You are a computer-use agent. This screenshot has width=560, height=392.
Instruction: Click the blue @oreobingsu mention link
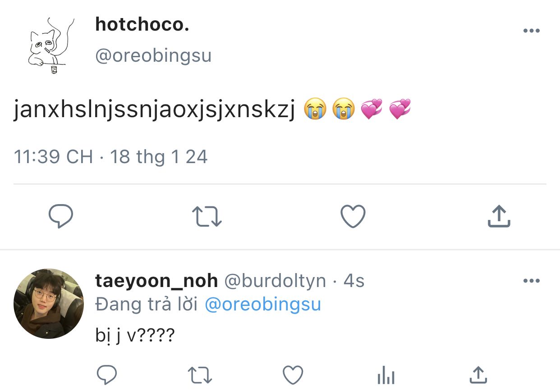pyautogui.click(x=262, y=304)
